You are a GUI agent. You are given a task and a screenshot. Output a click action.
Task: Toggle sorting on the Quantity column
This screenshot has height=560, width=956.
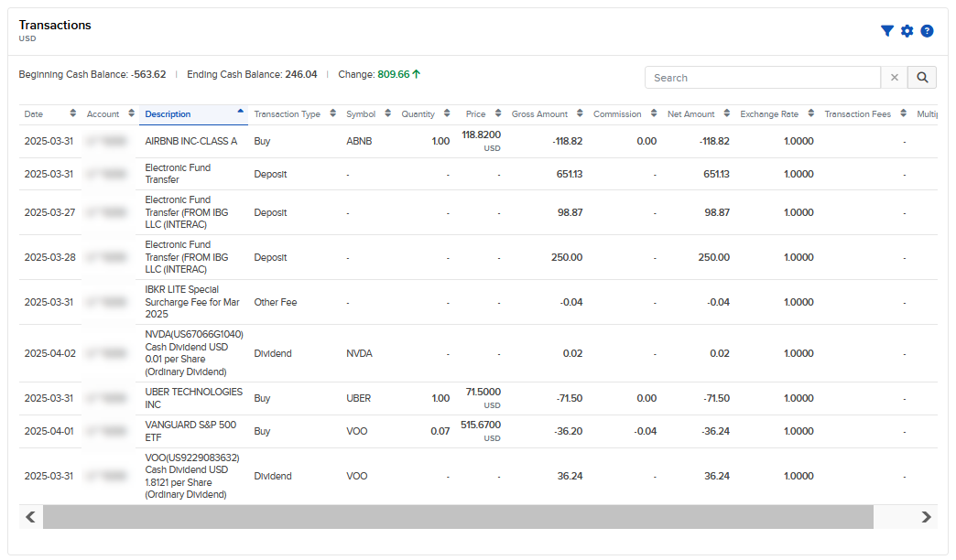[448, 113]
